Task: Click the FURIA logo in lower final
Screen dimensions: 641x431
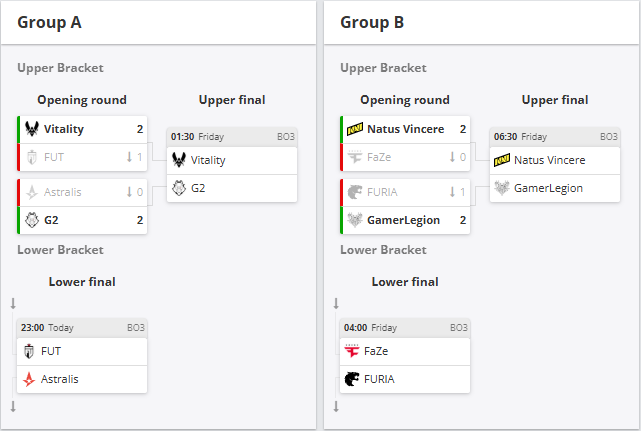Action: pyautogui.click(x=352, y=379)
